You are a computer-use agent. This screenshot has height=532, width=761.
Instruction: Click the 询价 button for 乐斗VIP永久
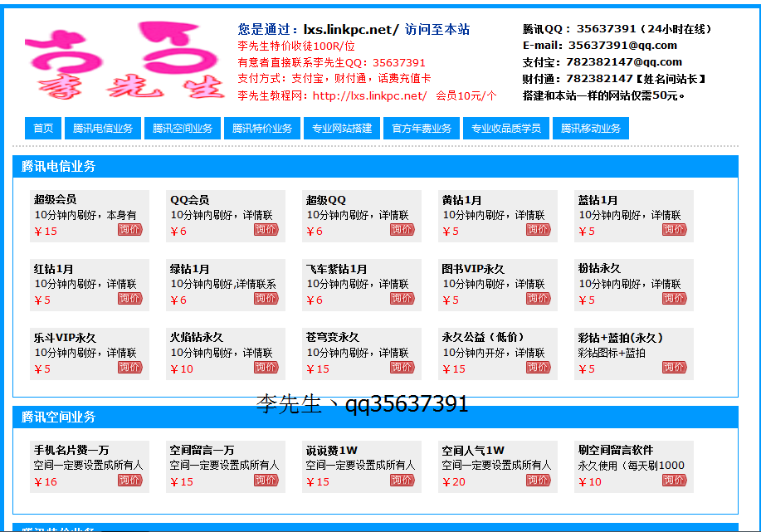point(130,368)
